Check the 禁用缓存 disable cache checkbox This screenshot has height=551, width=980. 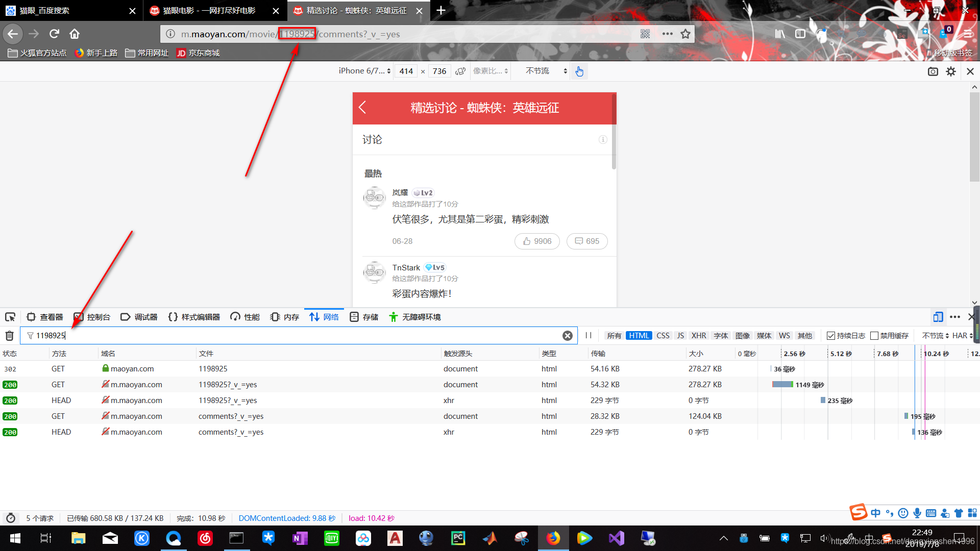[874, 336]
